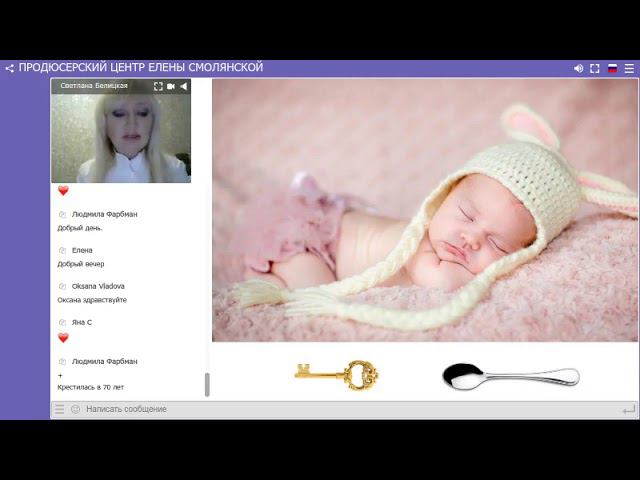Click the share icon beside the webinar title
The image size is (640, 480).
tap(9, 68)
